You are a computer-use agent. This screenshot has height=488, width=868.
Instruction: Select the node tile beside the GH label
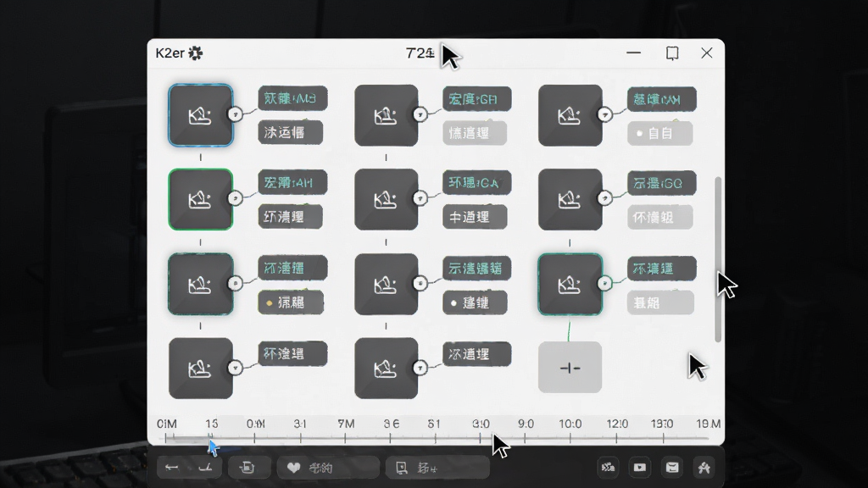tap(387, 115)
